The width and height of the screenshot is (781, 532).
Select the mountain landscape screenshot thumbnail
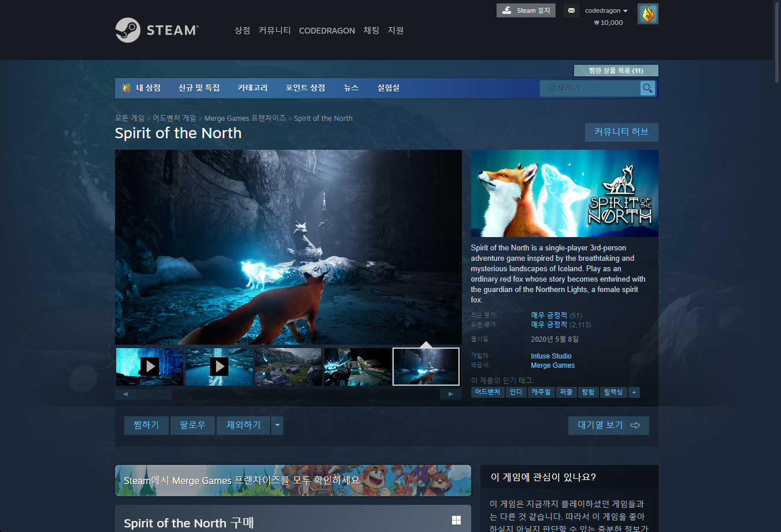point(288,367)
